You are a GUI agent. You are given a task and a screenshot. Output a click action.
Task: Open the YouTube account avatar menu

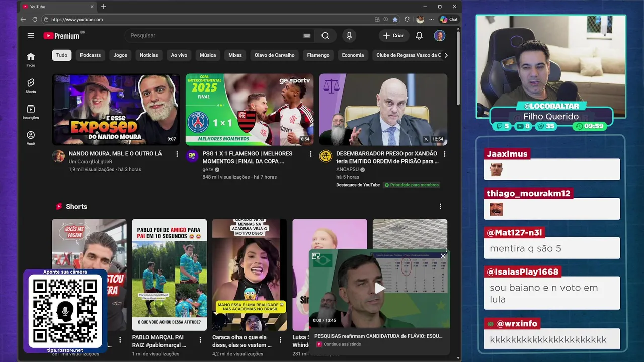tap(439, 36)
